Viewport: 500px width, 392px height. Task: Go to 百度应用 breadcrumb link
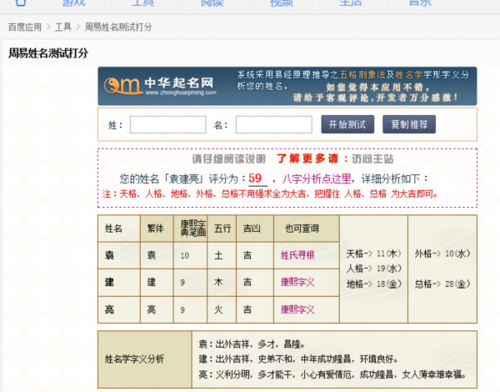(25, 27)
